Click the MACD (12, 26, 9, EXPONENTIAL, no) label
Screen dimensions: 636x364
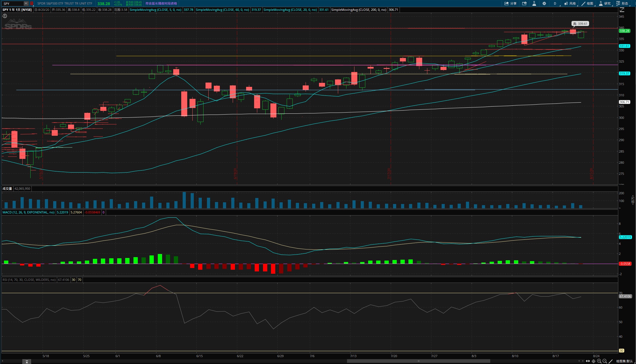click(x=29, y=212)
